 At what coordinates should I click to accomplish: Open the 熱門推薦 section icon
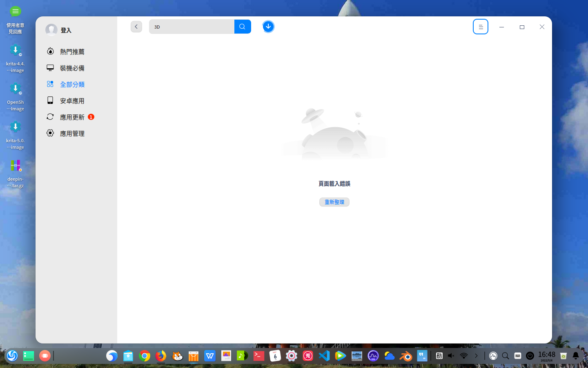tap(50, 52)
